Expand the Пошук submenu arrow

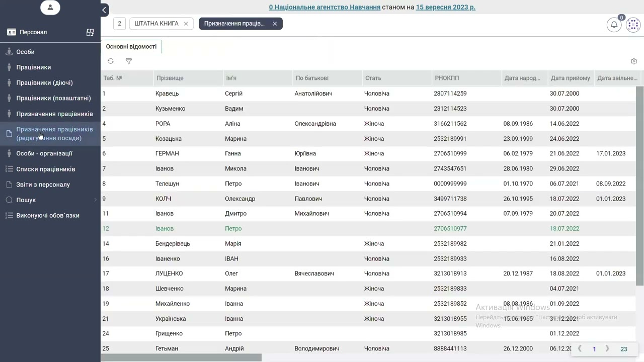[95, 200]
